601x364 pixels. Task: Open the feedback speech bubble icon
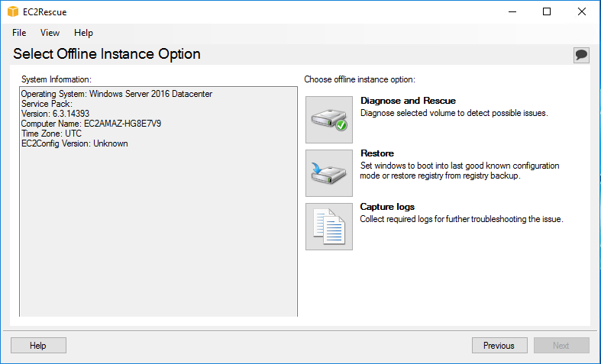coord(581,55)
